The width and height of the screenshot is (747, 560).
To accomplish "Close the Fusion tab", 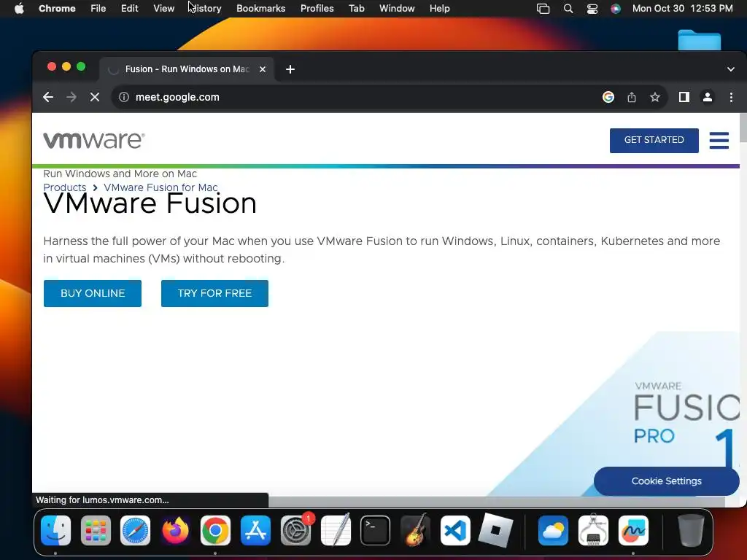I will 263,69.
